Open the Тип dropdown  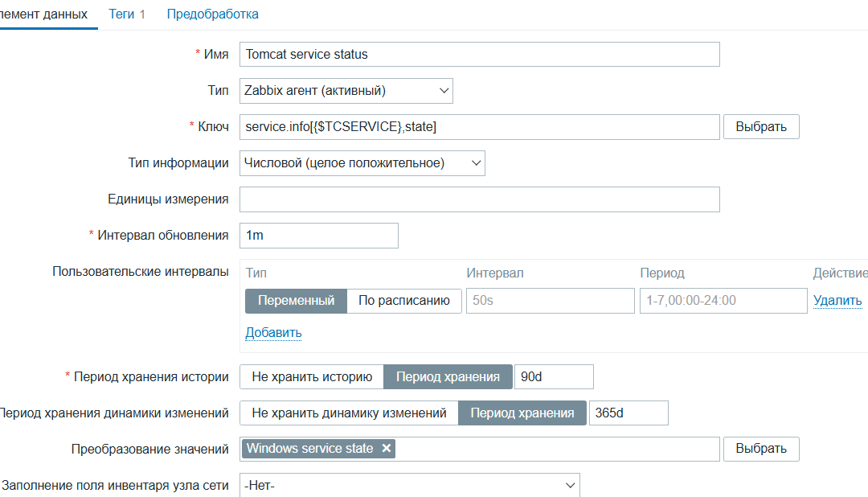(x=346, y=91)
